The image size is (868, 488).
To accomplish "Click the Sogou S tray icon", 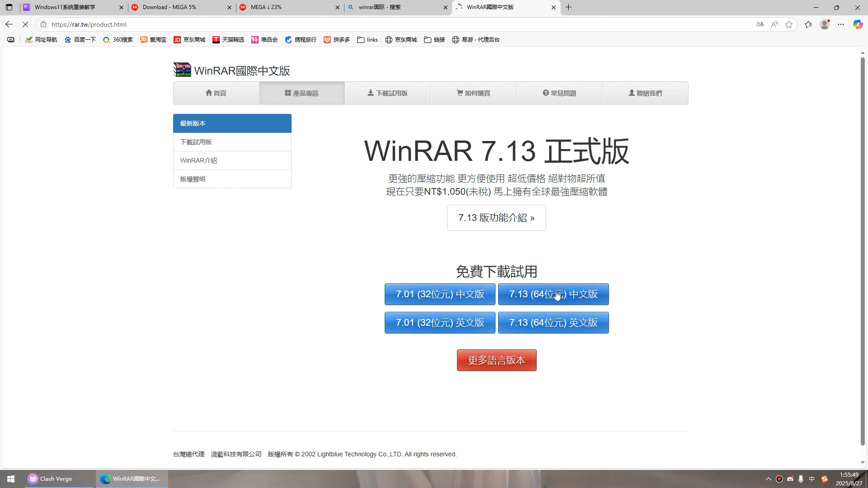I will tap(824, 479).
